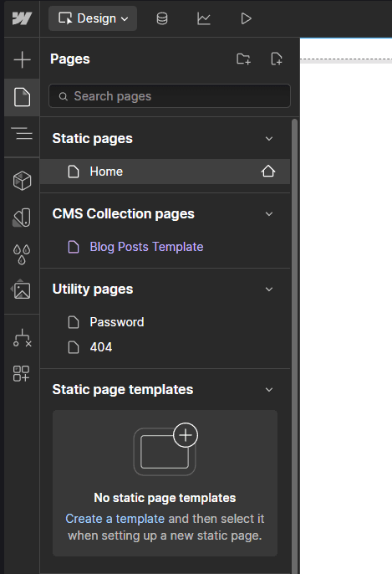Open the Add elements plus panel
The image size is (392, 574).
coord(22,59)
